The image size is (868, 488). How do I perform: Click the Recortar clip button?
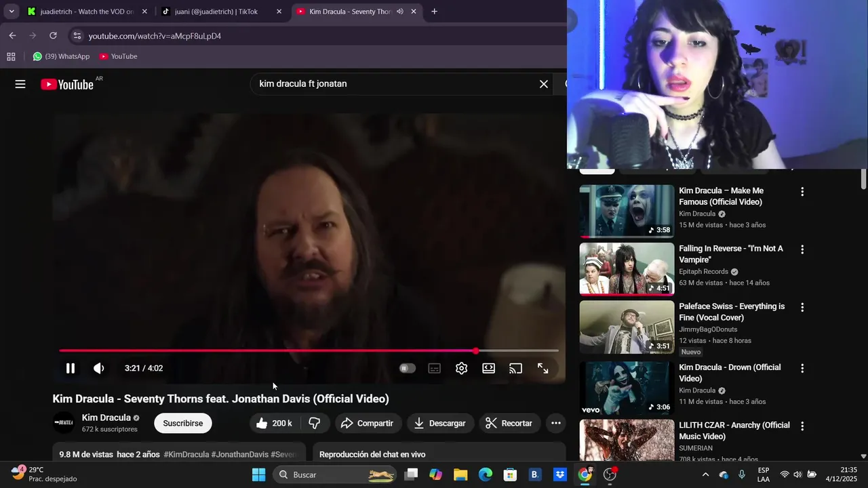(x=510, y=423)
